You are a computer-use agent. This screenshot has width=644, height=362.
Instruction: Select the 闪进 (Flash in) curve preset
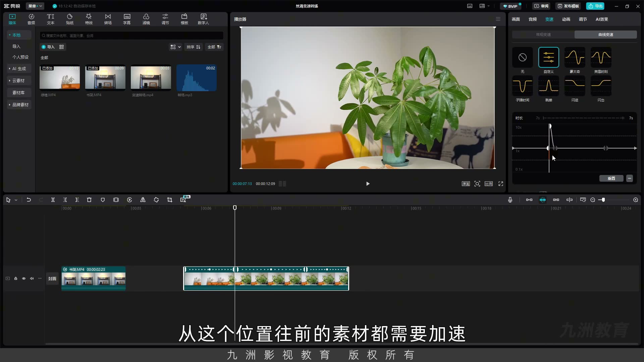575,89
